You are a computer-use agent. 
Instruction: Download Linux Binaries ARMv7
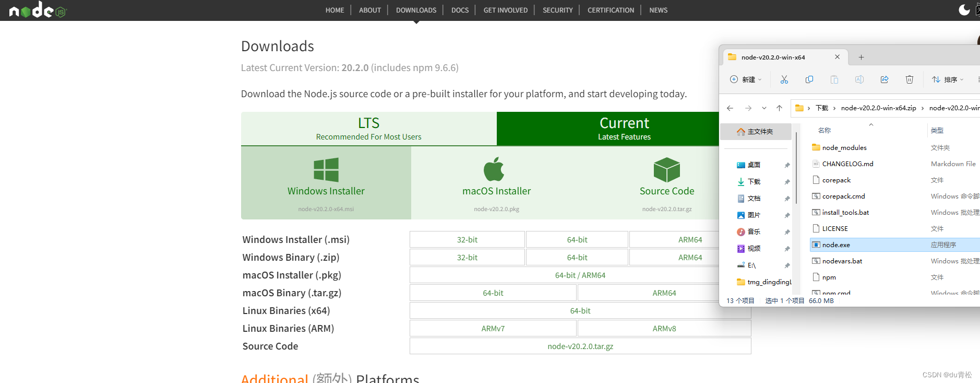pos(493,329)
